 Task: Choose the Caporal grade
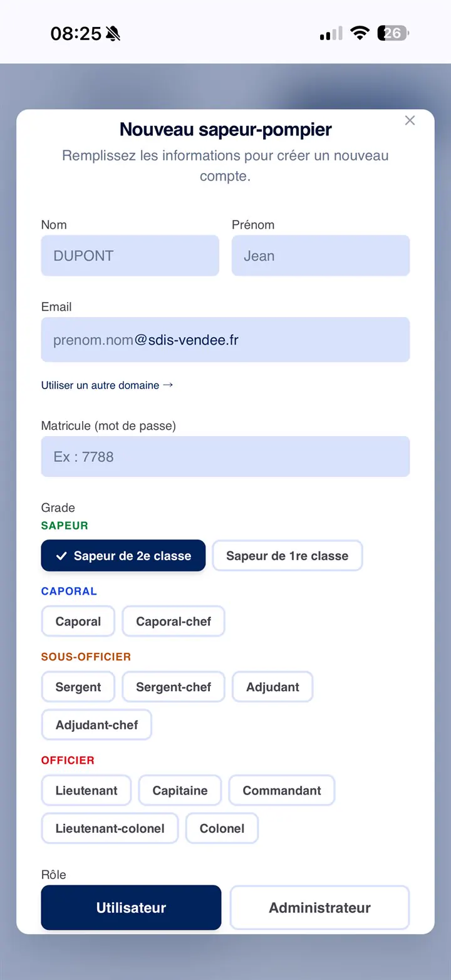[x=78, y=621]
